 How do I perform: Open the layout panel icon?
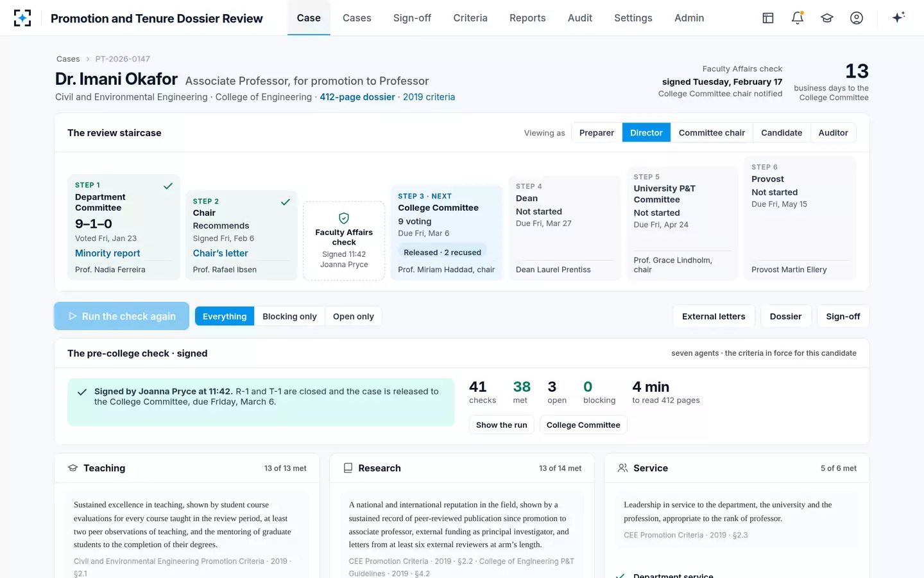768,18
